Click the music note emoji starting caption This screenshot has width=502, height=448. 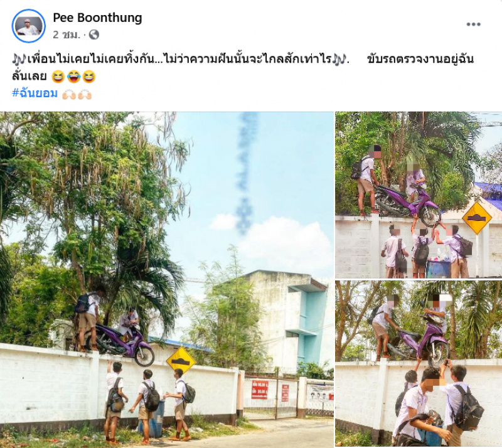(19, 60)
